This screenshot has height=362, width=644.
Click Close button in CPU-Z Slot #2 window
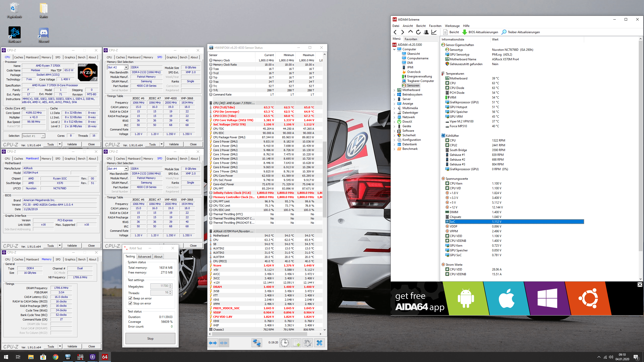(193, 144)
